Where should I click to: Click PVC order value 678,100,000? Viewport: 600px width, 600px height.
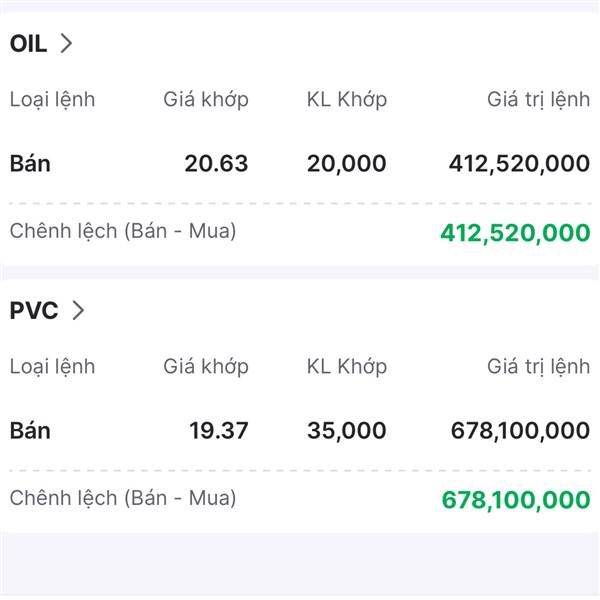coord(519,431)
